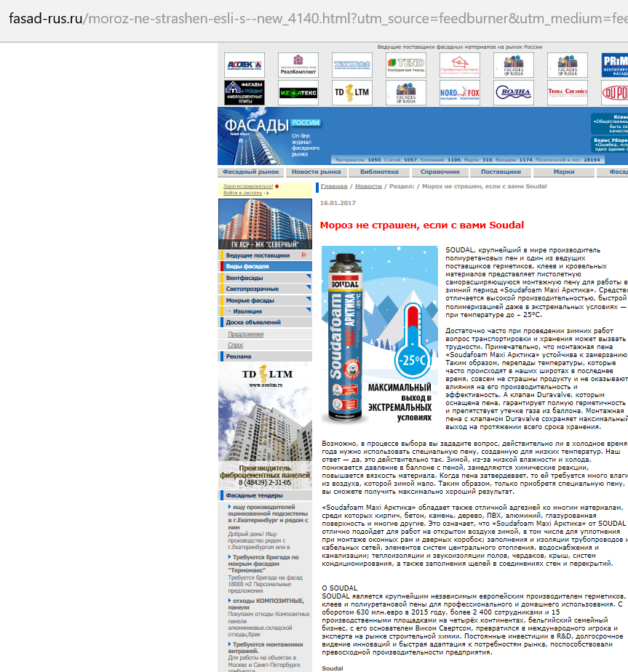
Task: Click red flag icon on Ведущие поставщики
Action: [303, 255]
